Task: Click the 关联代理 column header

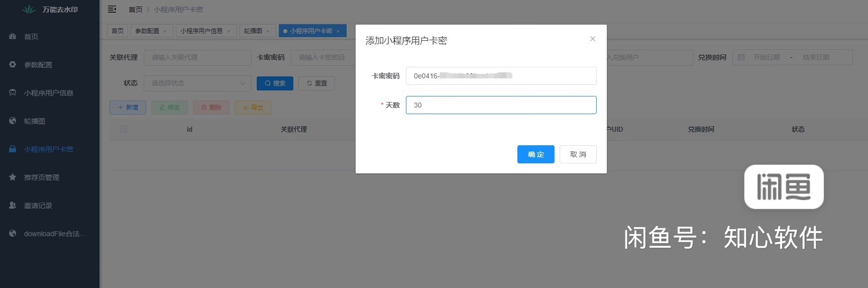Action: click(x=294, y=129)
